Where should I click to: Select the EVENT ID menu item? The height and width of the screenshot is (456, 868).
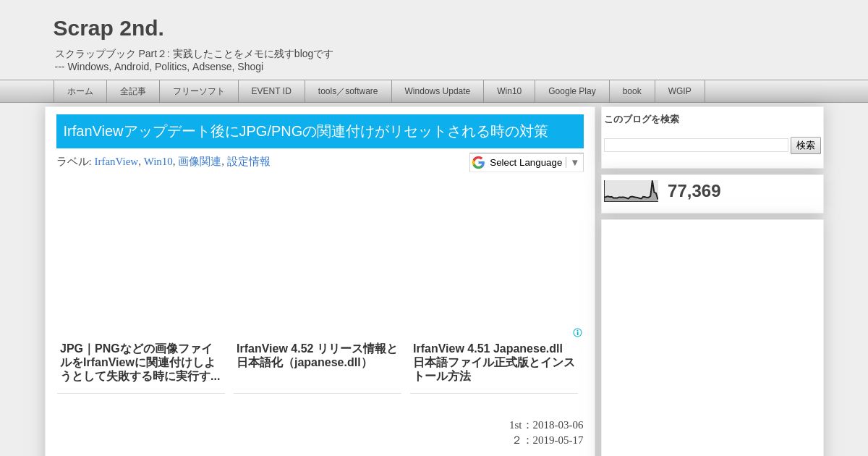coord(271,91)
